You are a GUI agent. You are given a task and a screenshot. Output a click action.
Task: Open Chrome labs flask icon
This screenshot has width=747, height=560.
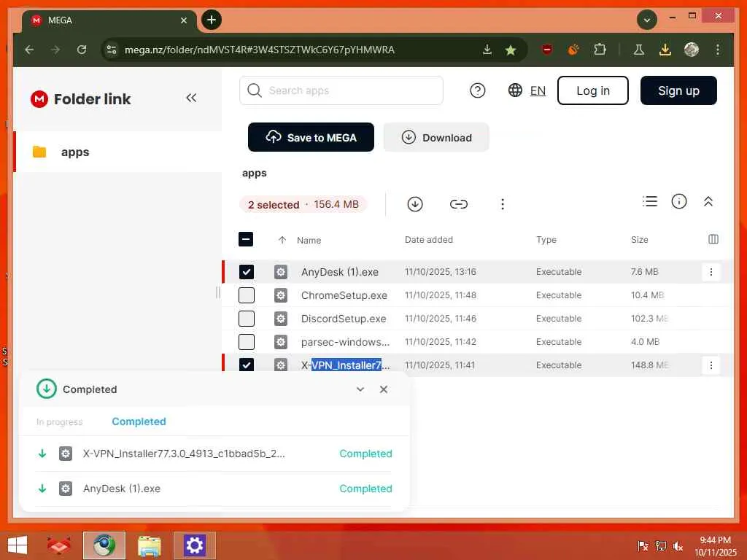point(639,50)
